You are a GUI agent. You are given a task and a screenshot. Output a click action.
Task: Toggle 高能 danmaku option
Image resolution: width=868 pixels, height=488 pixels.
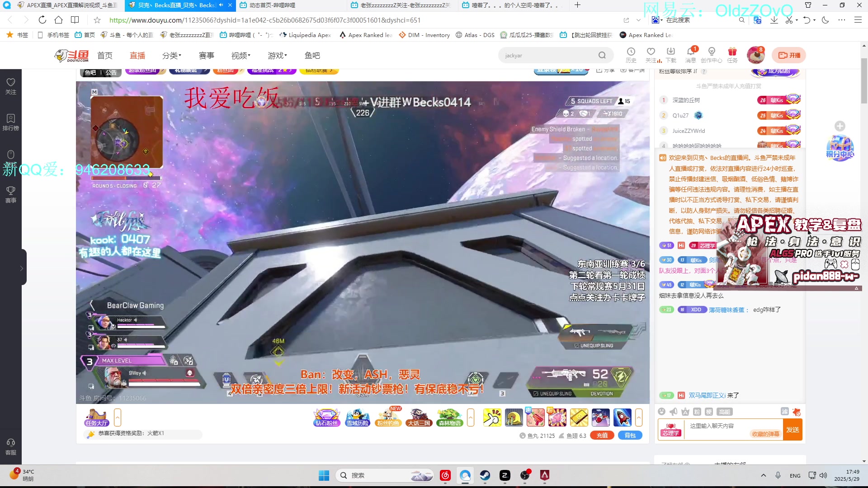point(725,412)
